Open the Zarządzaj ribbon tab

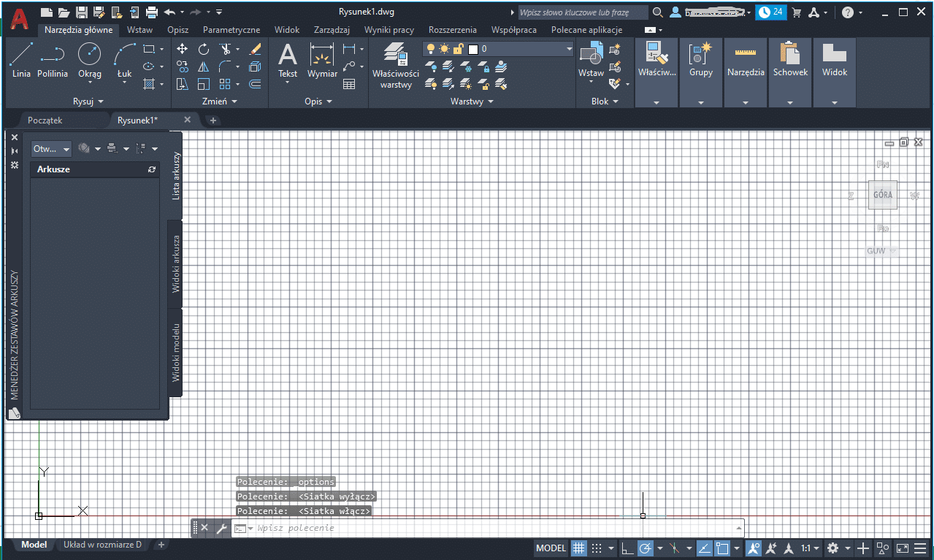click(332, 30)
